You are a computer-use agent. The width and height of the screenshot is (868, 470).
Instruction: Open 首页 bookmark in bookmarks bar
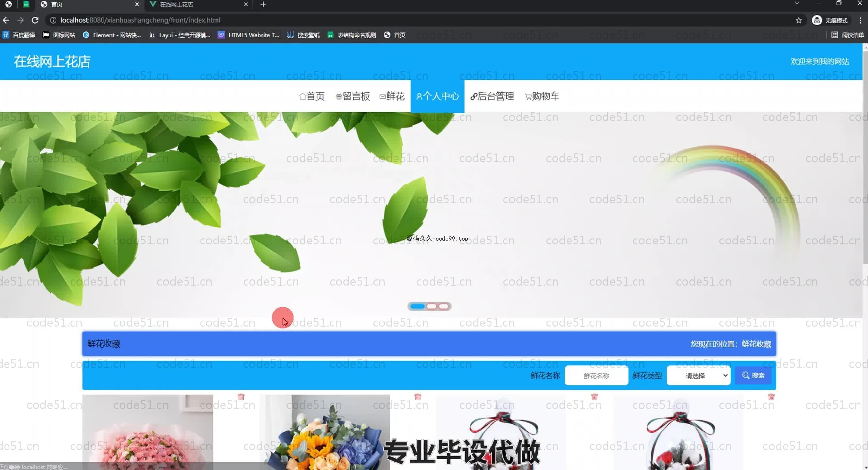pos(394,35)
